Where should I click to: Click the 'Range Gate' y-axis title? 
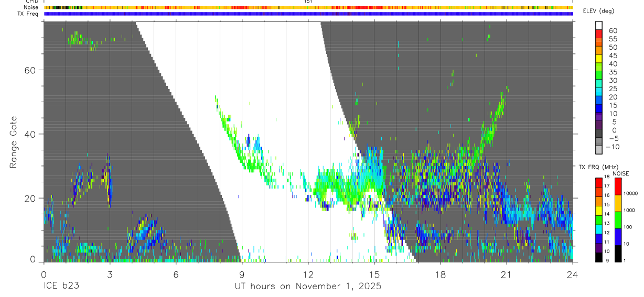[x=13, y=142]
